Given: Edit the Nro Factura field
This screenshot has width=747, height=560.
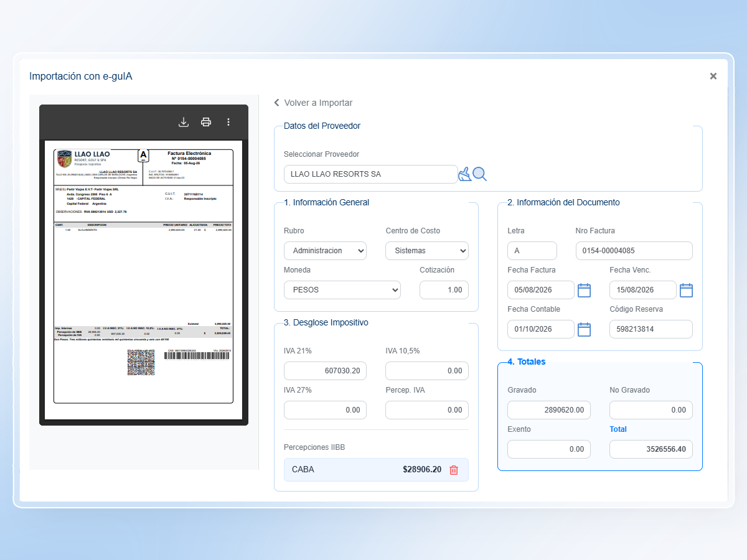Looking at the screenshot, I should click(634, 251).
